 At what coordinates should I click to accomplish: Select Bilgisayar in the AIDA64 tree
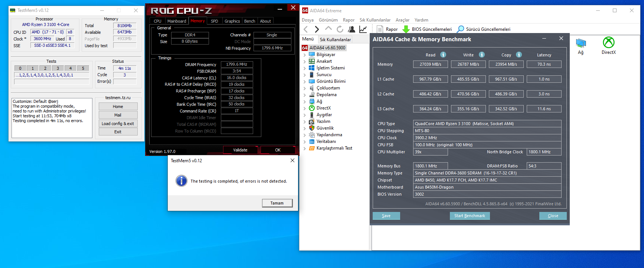(x=326, y=55)
